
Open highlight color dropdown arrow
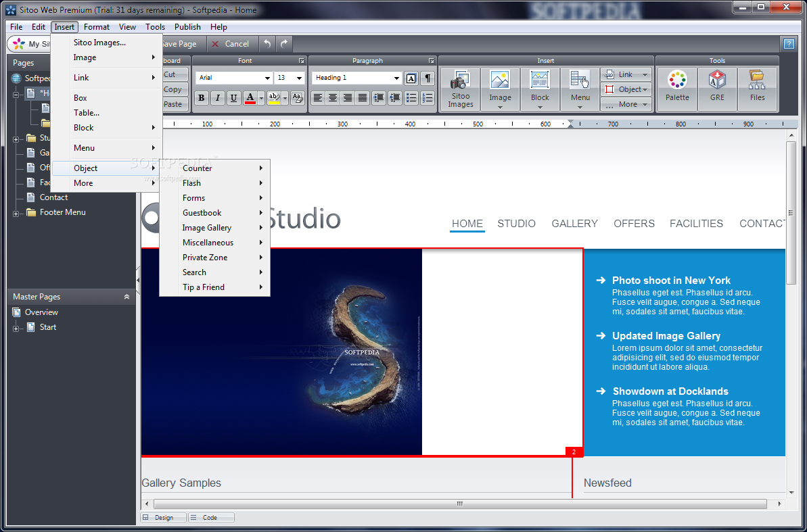coord(285,97)
